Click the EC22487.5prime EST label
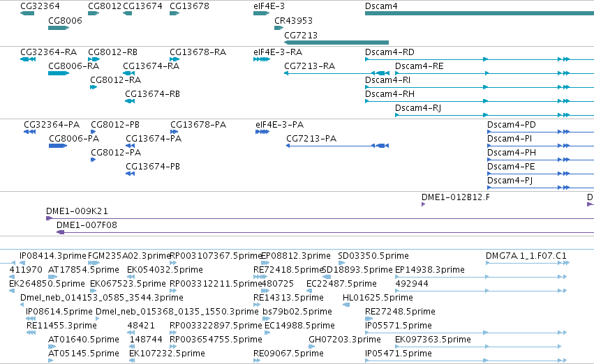 [x=342, y=284]
